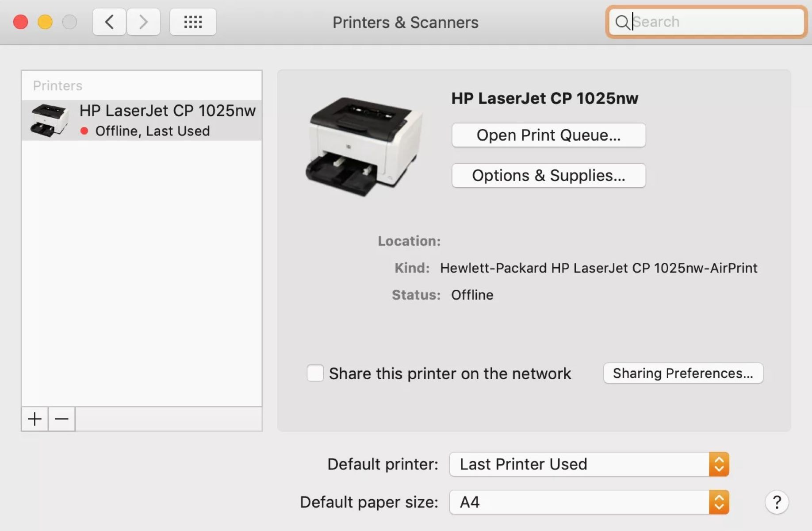The image size is (812, 531).
Task: Remove selected printer with the minus button
Action: click(61, 419)
